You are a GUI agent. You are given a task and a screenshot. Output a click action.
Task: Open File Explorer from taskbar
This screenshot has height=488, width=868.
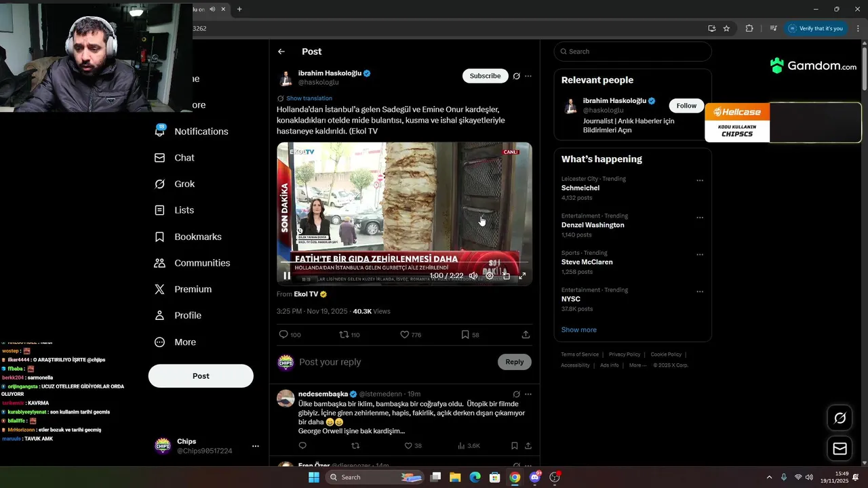point(455,477)
